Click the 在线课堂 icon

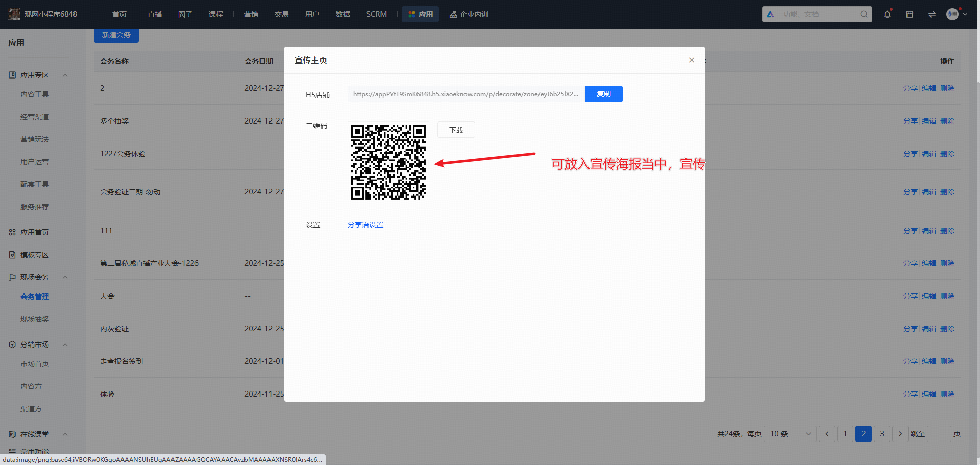point(12,434)
